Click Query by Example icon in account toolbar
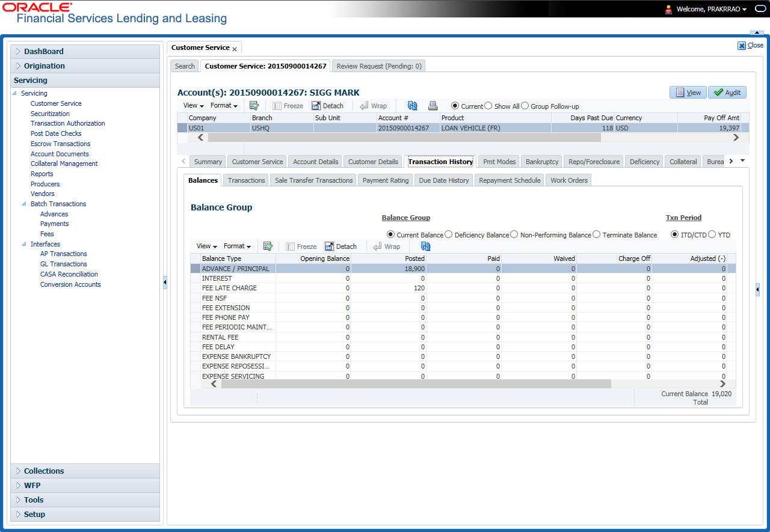770x532 pixels. click(254, 106)
